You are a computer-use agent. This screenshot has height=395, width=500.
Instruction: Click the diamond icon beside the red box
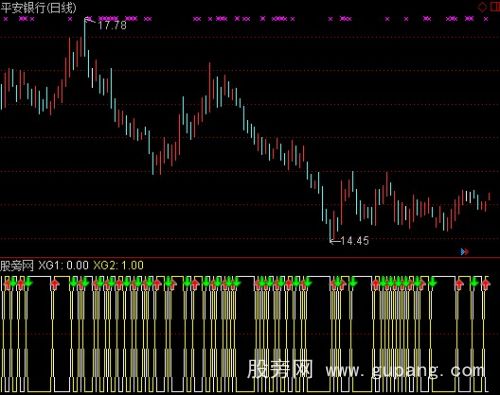coord(482,7)
